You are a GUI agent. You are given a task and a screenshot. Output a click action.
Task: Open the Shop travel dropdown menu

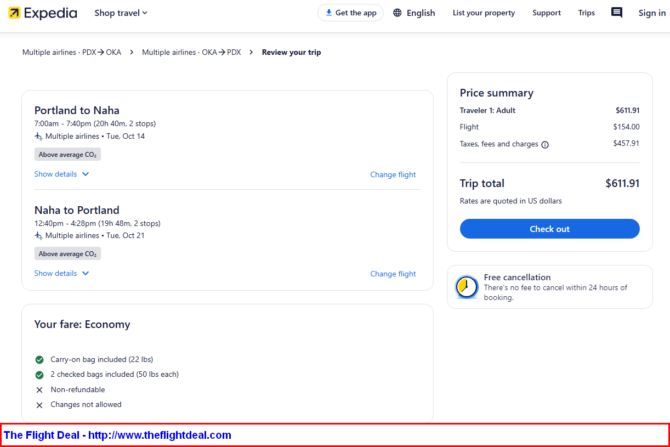coord(121,13)
